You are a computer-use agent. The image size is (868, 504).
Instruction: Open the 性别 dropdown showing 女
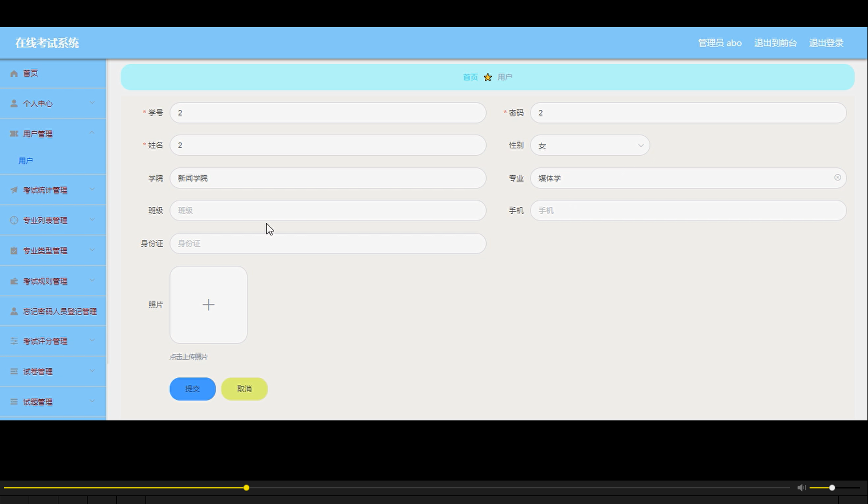[590, 145]
